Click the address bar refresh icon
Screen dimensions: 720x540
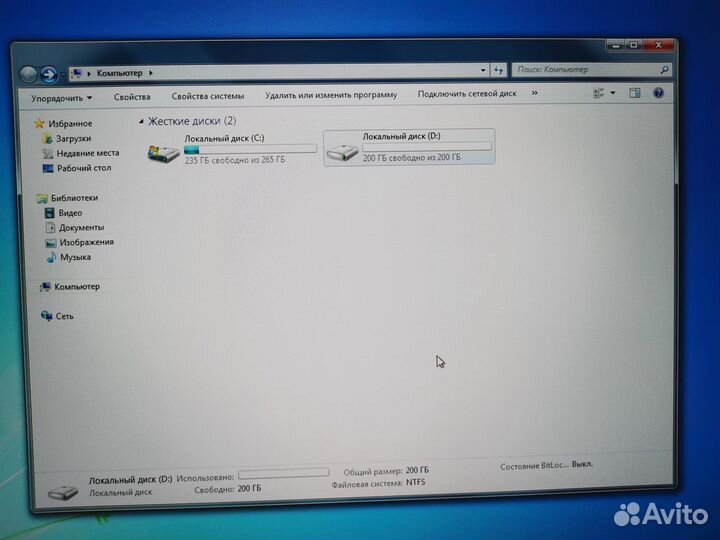pyautogui.click(x=498, y=71)
